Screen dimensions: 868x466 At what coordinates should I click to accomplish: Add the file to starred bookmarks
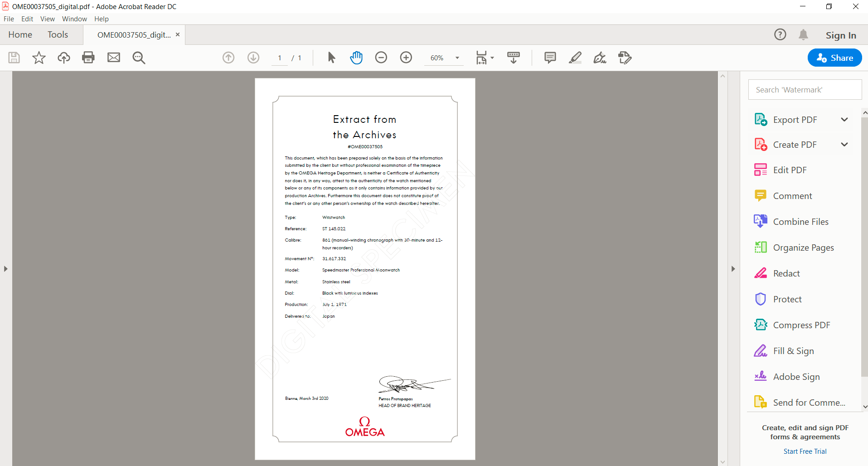pyautogui.click(x=39, y=58)
